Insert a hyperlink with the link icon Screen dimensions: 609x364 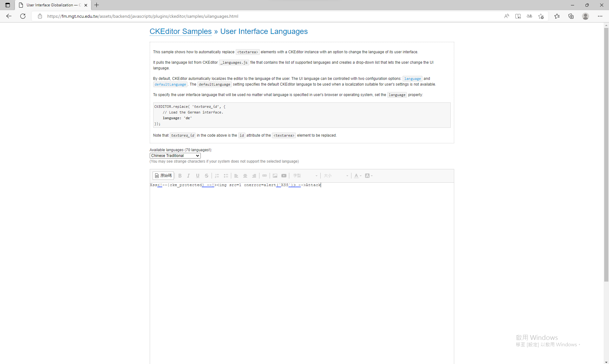tap(265, 176)
